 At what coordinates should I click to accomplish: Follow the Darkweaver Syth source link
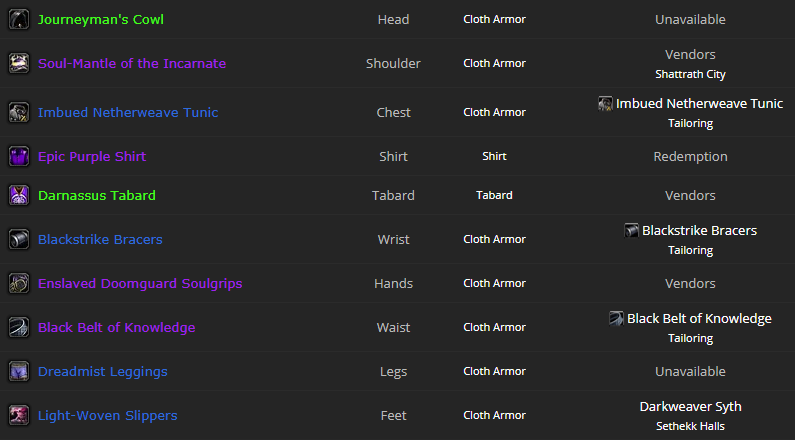(690, 407)
